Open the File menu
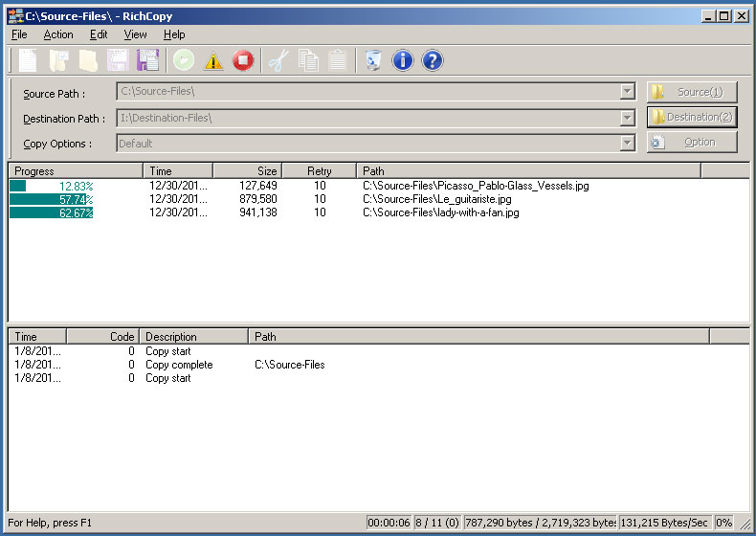This screenshot has width=756, height=536. [x=19, y=34]
